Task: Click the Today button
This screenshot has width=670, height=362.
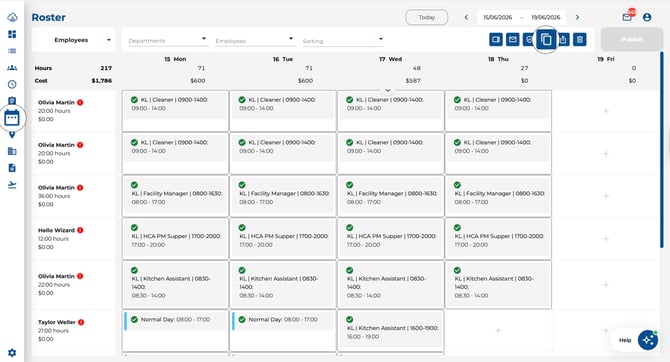Action: point(426,17)
